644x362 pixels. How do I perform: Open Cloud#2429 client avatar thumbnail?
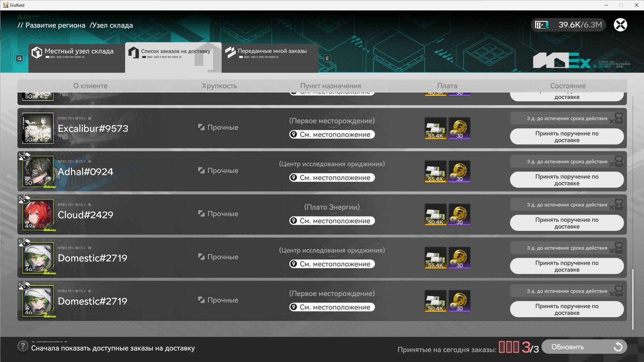click(38, 215)
